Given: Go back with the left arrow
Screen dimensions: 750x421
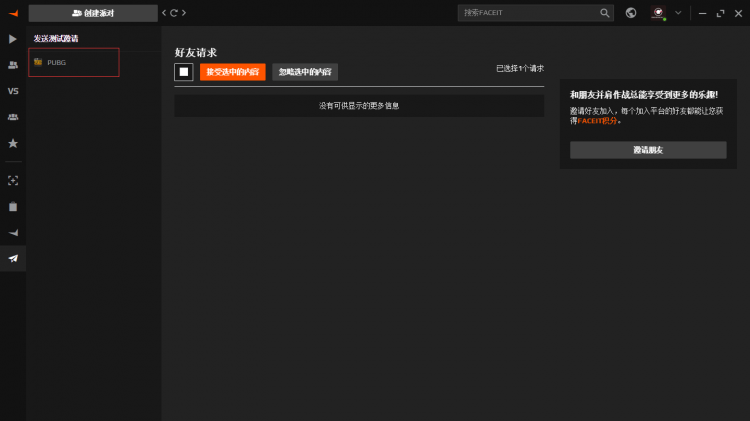Looking at the screenshot, I should [x=164, y=13].
